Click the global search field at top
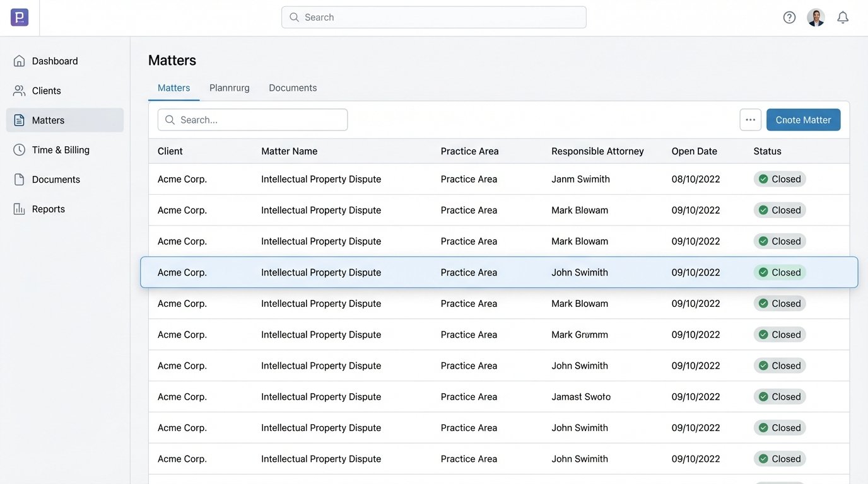The image size is (868, 484). 434,18
